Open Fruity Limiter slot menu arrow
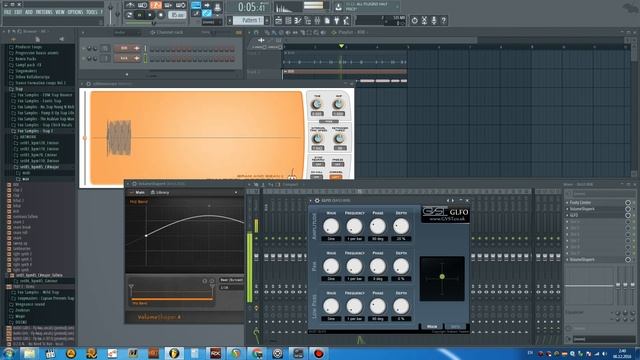This screenshot has width=640, height=360. [567, 202]
